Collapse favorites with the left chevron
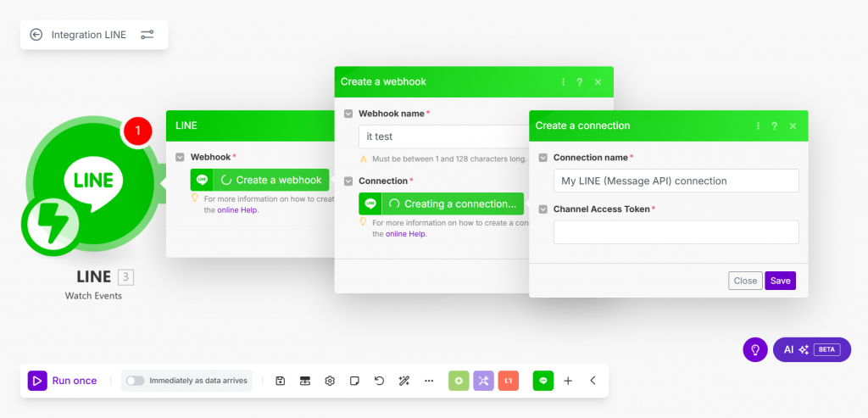Viewport: 868px width, 418px height. tap(593, 381)
